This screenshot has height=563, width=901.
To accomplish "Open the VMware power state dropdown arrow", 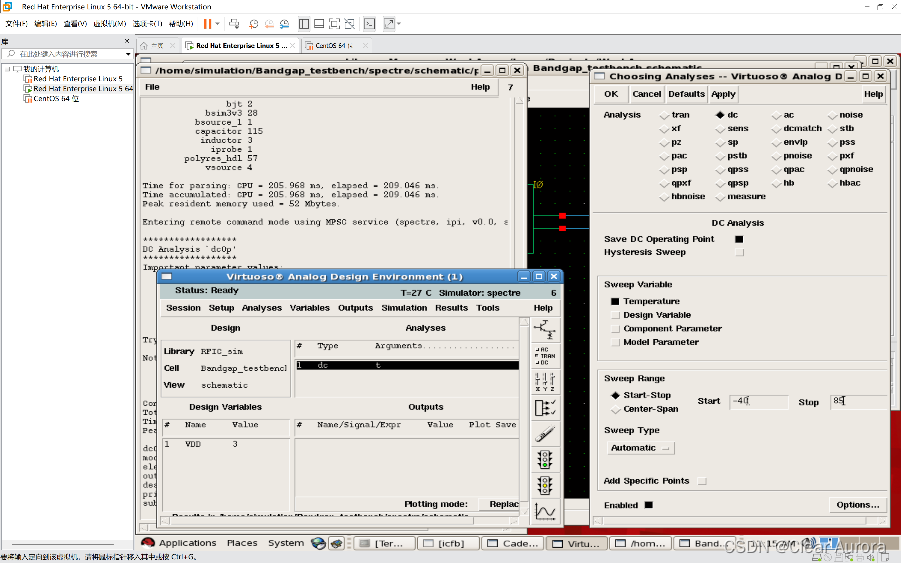I will (217, 24).
